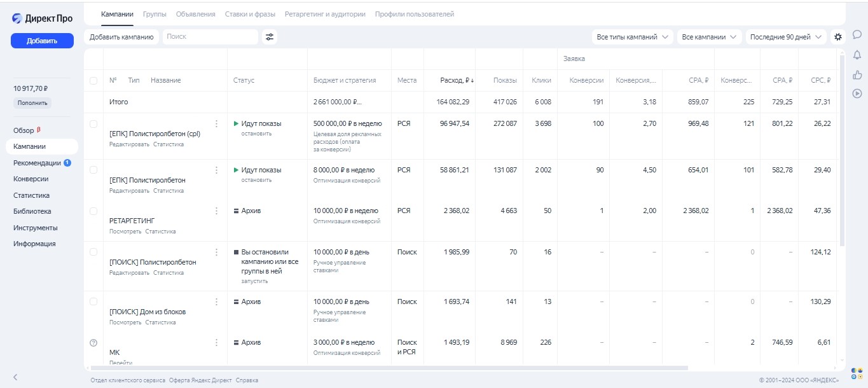Open the filter settings icon next to search
868x388 pixels.
(x=270, y=37)
